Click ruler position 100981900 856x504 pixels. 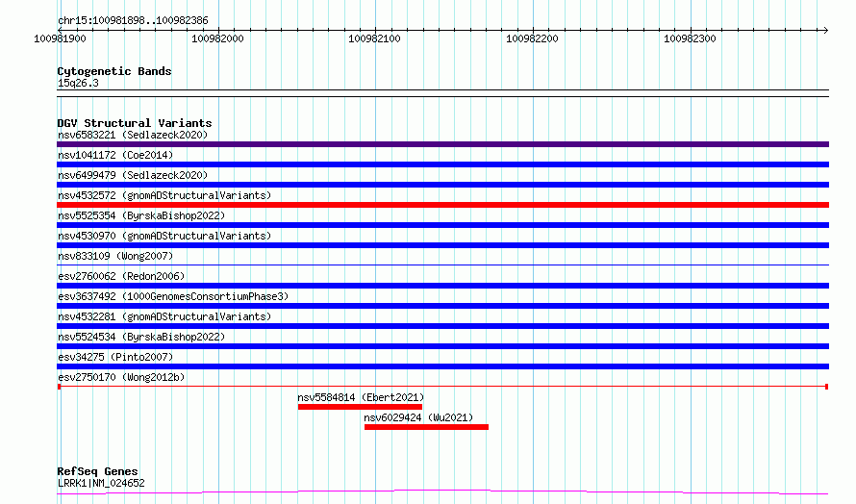(x=60, y=38)
